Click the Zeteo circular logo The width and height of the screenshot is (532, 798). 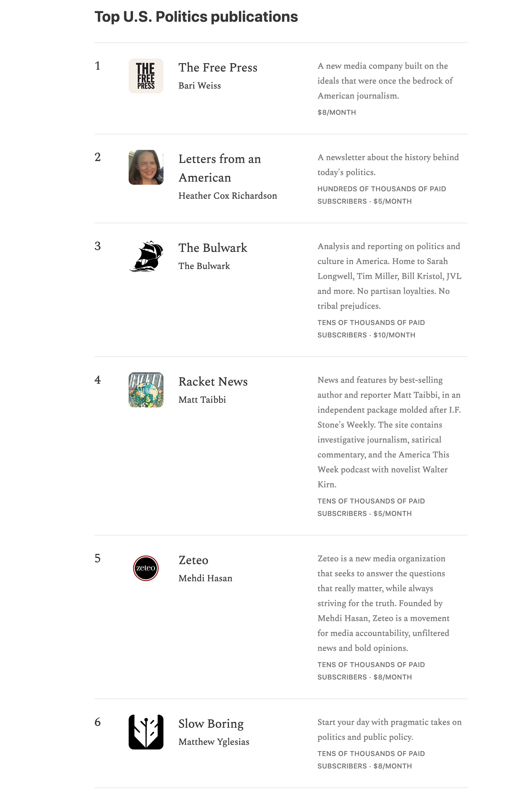pos(146,568)
